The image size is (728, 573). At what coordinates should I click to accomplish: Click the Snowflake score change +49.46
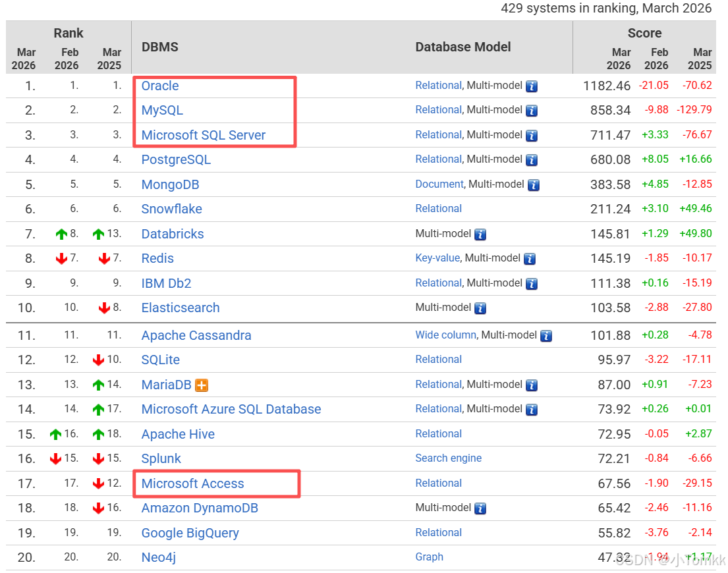click(x=696, y=209)
